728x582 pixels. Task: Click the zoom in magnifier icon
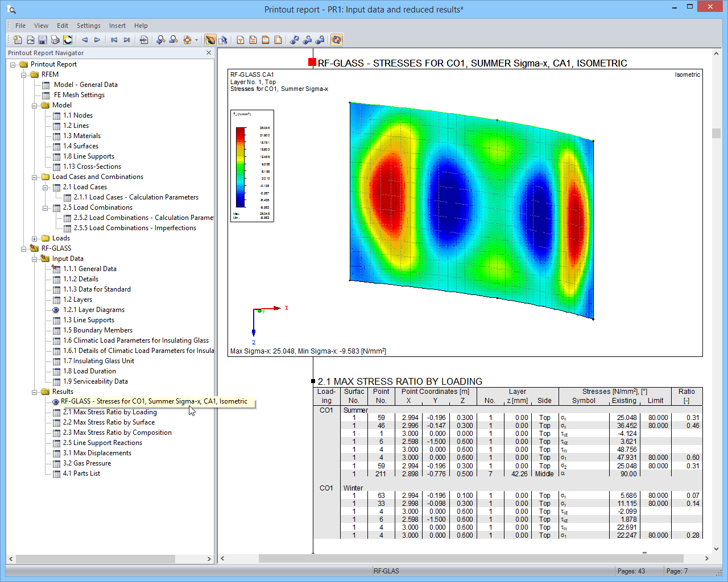click(x=161, y=40)
